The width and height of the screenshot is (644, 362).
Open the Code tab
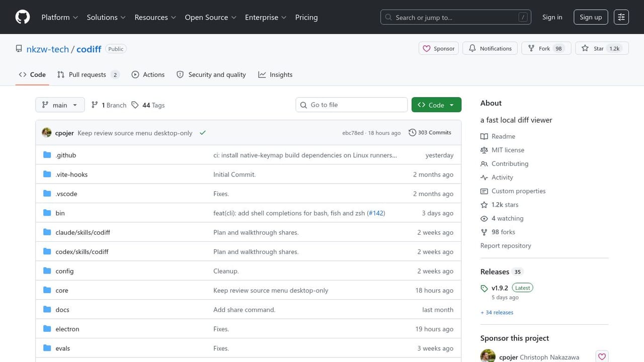point(32,74)
